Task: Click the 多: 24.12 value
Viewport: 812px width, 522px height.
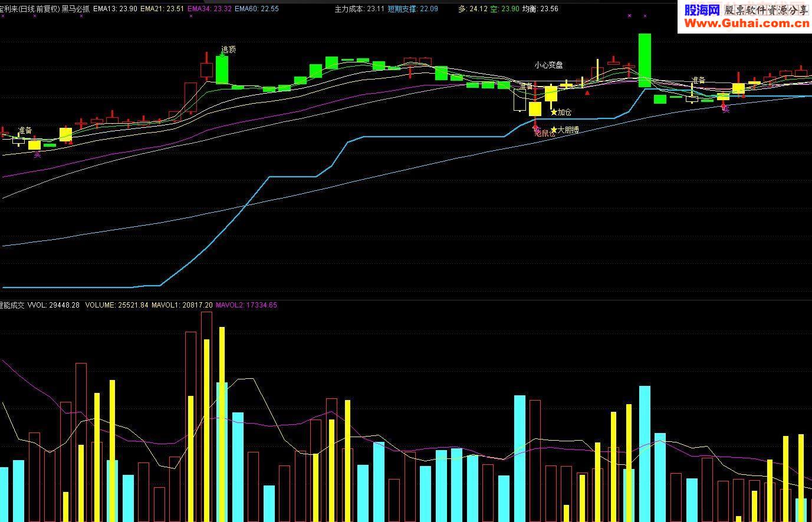Action: click(x=472, y=9)
